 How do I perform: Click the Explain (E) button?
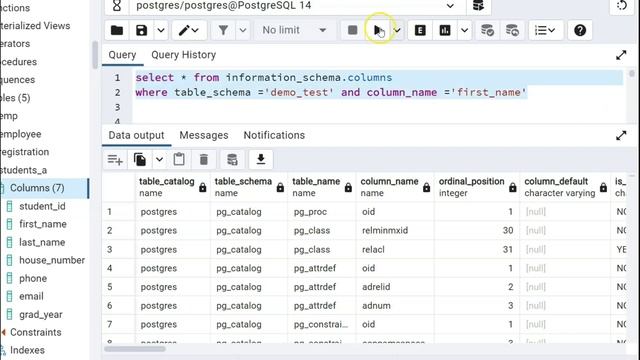tap(420, 30)
